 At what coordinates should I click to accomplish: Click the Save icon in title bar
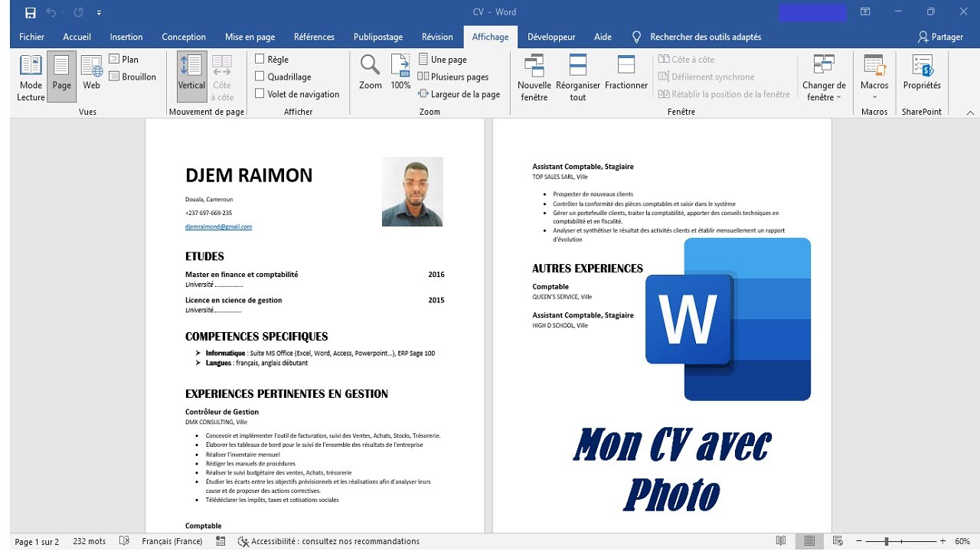(30, 12)
